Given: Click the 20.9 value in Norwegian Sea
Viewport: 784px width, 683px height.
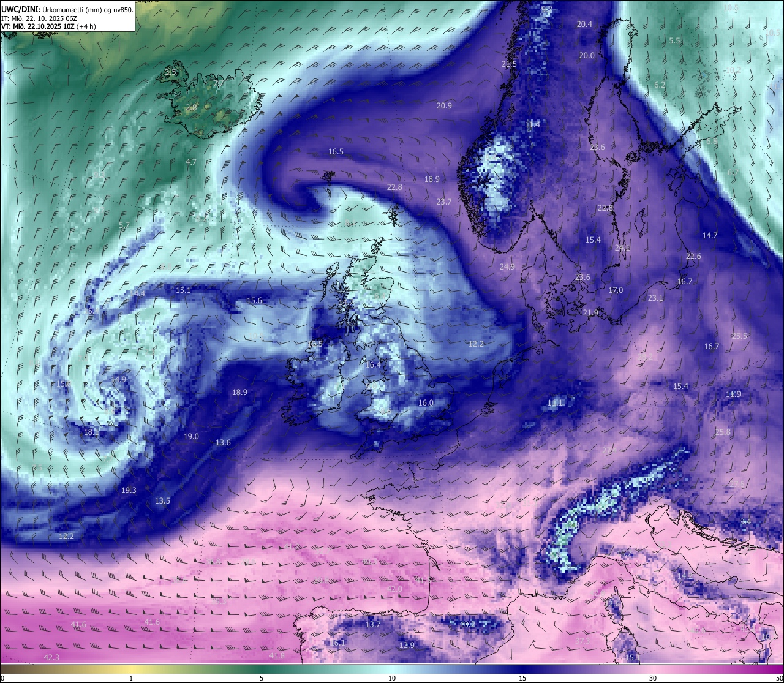Looking at the screenshot, I should (x=444, y=106).
